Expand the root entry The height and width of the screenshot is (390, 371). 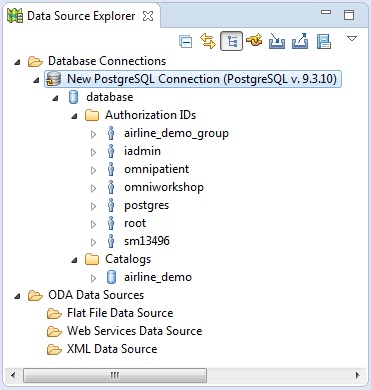[94, 224]
